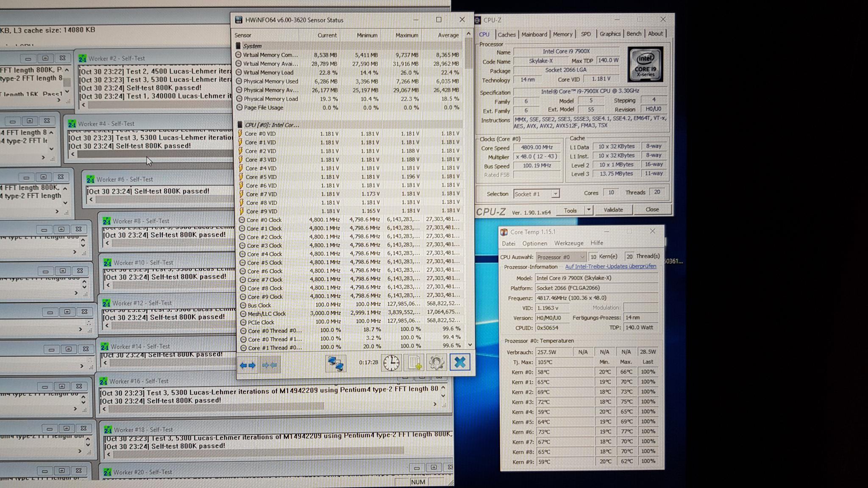868x488 pixels.
Task: Open Core Temp Hilfe menu
Action: (597, 243)
